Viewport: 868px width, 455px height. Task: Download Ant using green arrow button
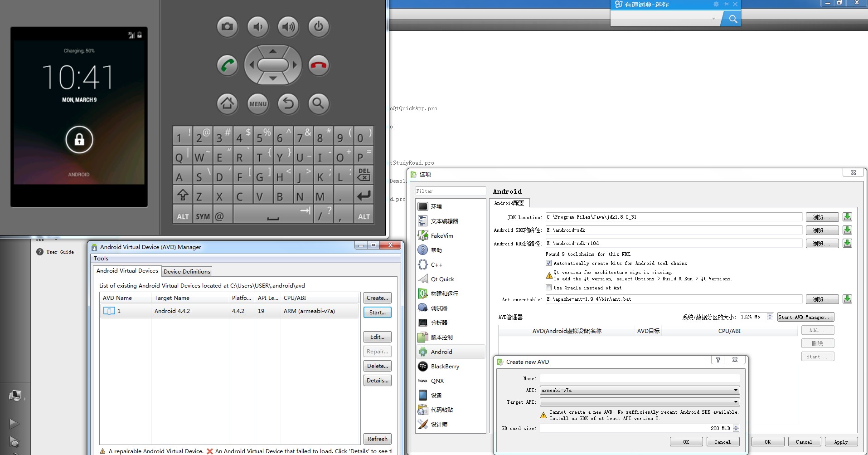pos(847,299)
